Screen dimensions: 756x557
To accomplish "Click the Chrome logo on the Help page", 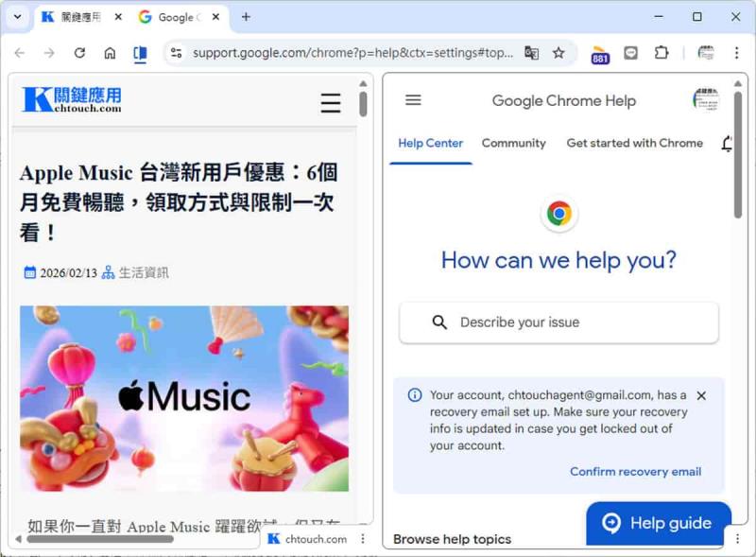I will pos(559,214).
